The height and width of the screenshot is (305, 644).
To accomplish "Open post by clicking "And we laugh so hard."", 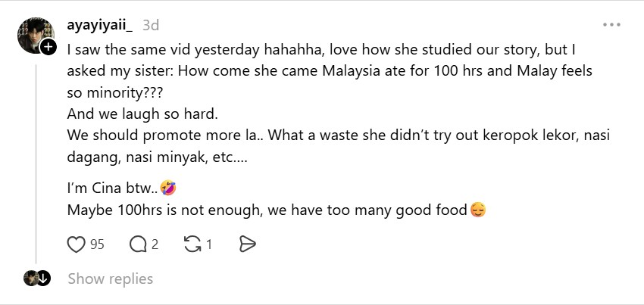I will (x=142, y=114).
